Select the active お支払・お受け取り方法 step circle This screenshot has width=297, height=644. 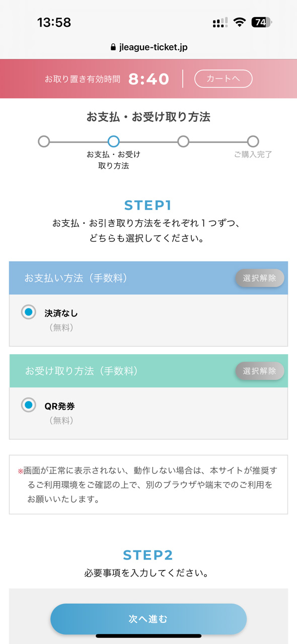click(113, 141)
